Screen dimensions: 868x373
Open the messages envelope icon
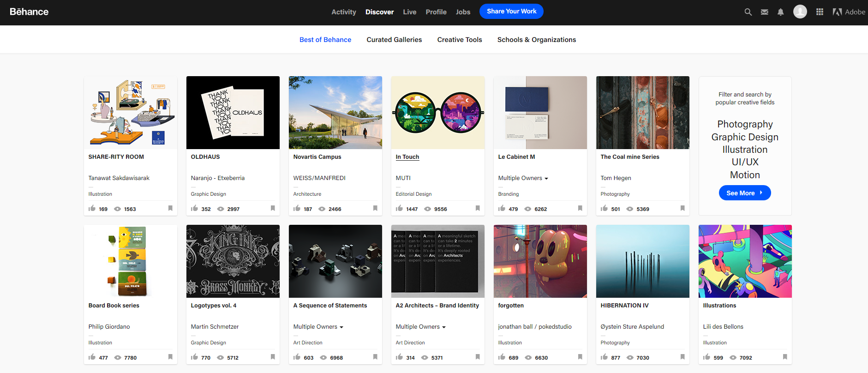coord(765,12)
